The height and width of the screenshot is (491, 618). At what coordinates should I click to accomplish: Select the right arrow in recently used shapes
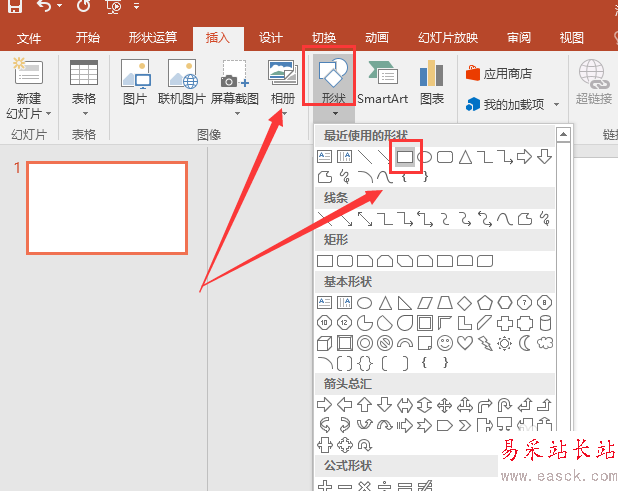pyautogui.click(x=524, y=157)
